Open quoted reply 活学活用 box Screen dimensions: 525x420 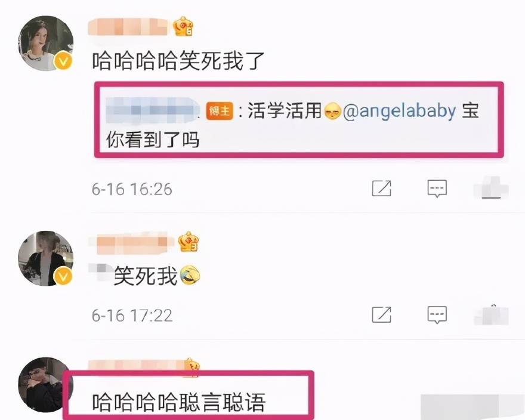point(299,119)
